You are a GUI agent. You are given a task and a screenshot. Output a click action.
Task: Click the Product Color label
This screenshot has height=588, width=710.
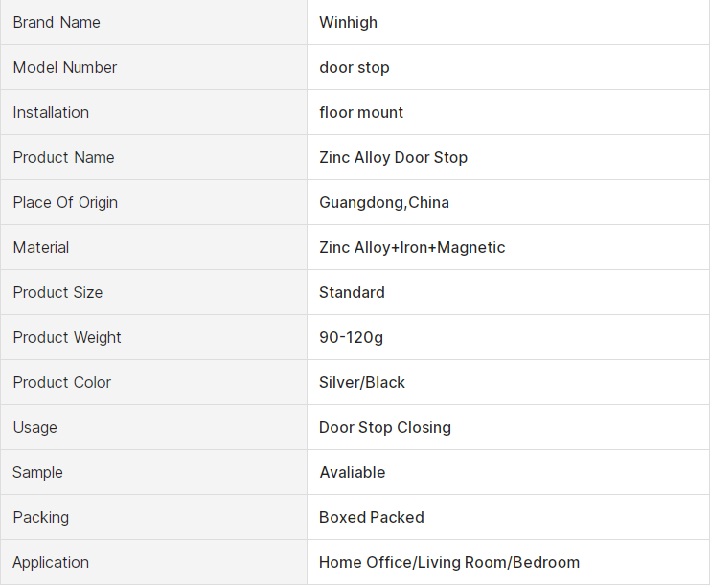click(62, 382)
